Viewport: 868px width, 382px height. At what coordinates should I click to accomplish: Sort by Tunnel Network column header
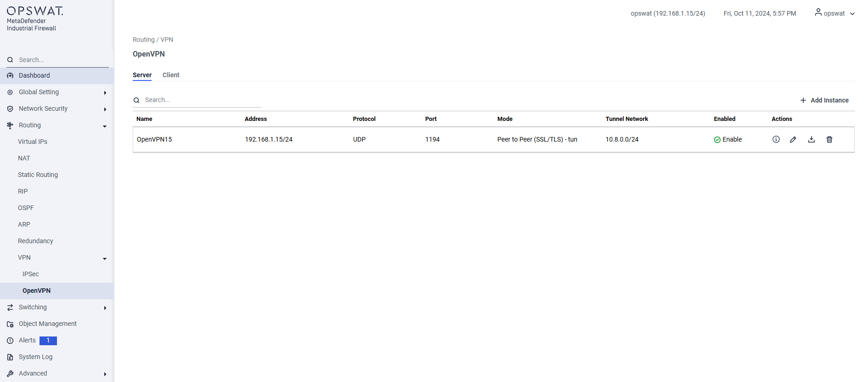point(627,119)
